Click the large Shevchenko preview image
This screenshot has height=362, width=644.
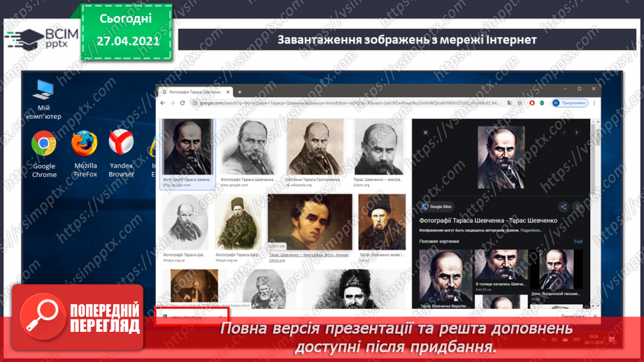tap(501, 158)
